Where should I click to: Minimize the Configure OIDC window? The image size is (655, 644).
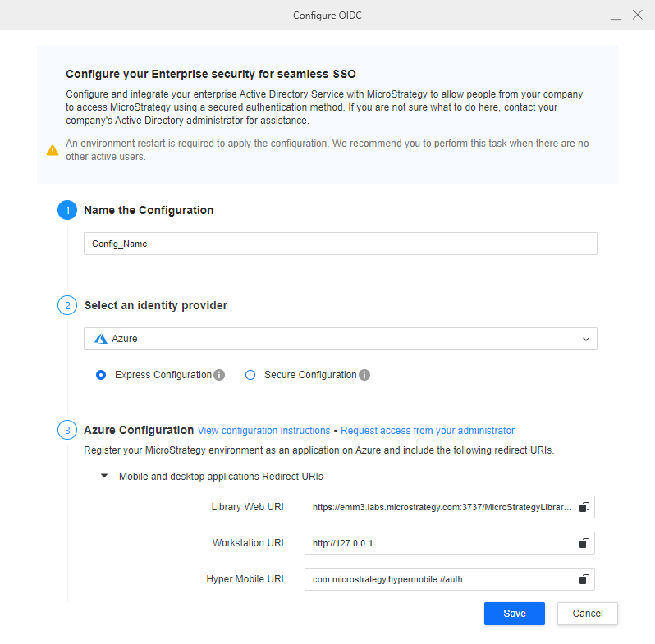pos(616,16)
